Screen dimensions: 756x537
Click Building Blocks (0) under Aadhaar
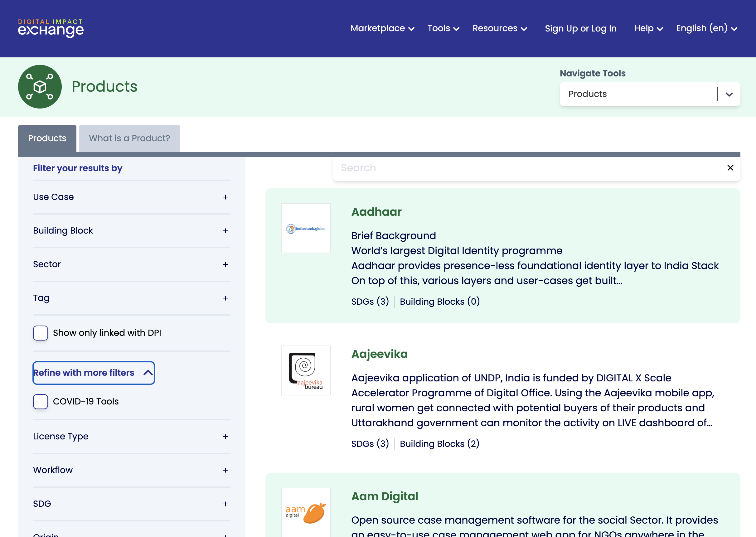point(440,302)
